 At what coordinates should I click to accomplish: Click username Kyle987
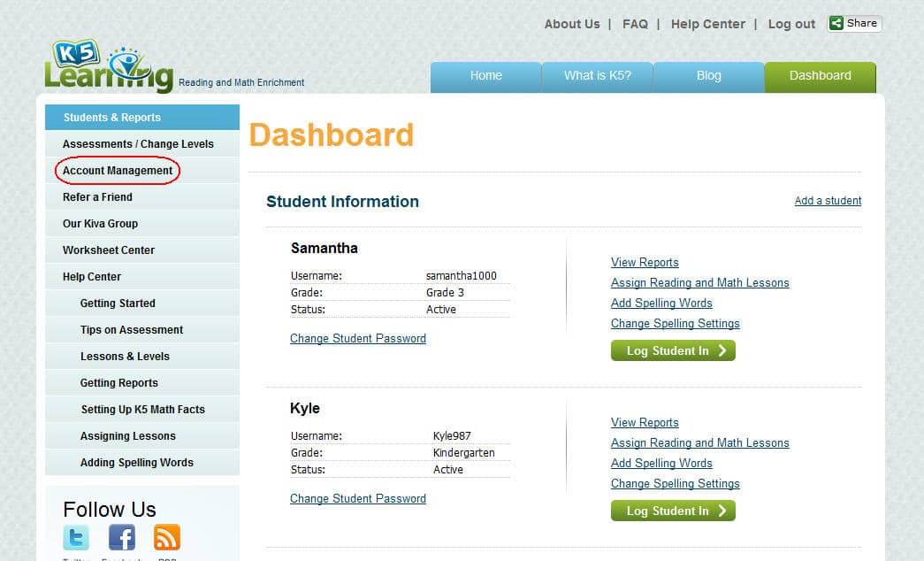(x=452, y=436)
